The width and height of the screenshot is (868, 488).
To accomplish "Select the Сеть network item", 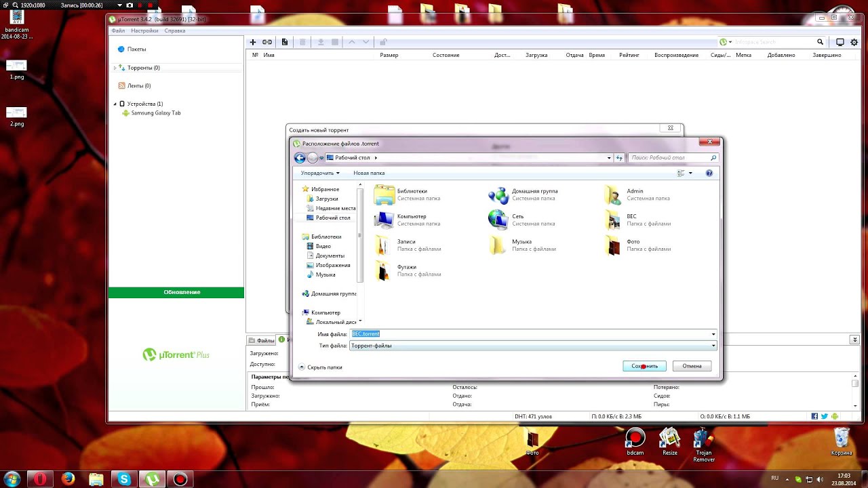I will pyautogui.click(x=522, y=220).
